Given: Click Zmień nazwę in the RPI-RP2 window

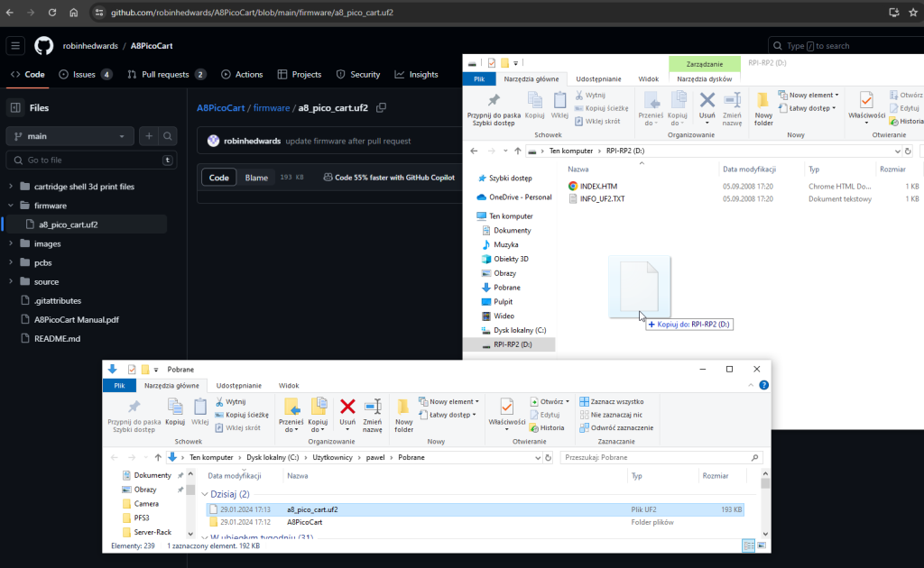Looking at the screenshot, I should (x=732, y=109).
